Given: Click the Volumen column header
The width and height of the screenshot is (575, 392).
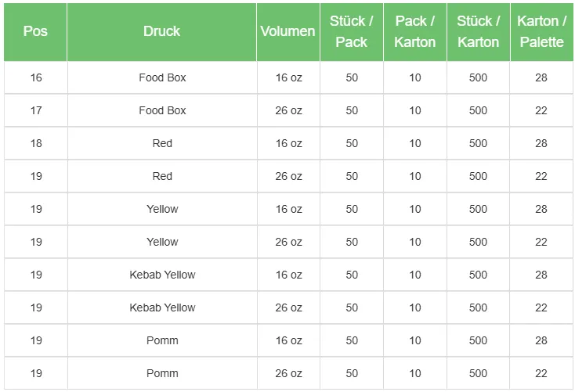Looking at the screenshot, I should click(x=287, y=31).
